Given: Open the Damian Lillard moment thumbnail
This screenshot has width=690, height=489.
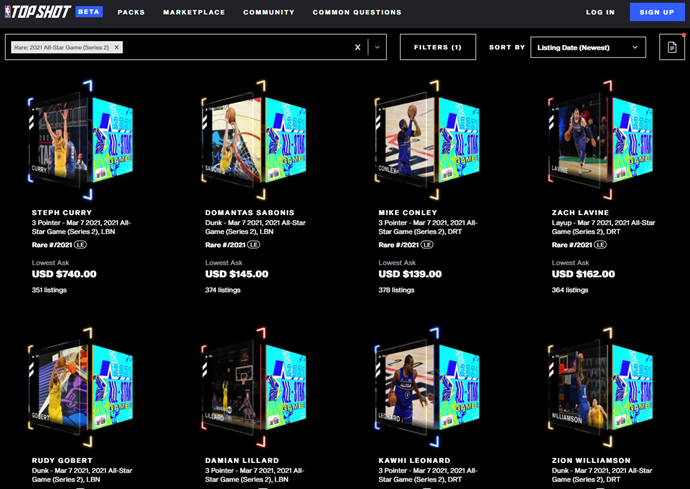Looking at the screenshot, I should [x=255, y=387].
